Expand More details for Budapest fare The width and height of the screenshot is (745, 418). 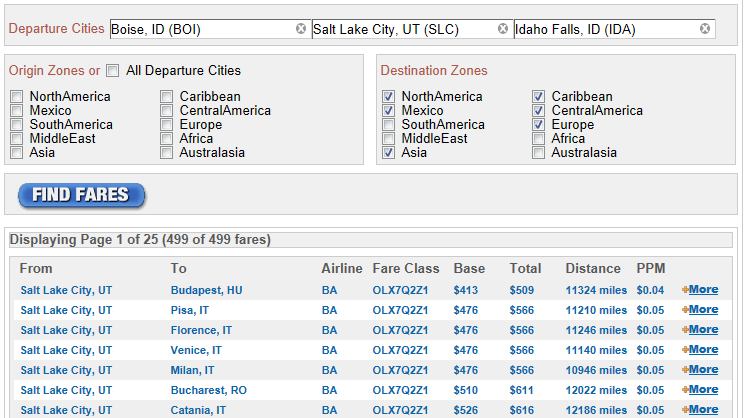(703, 290)
